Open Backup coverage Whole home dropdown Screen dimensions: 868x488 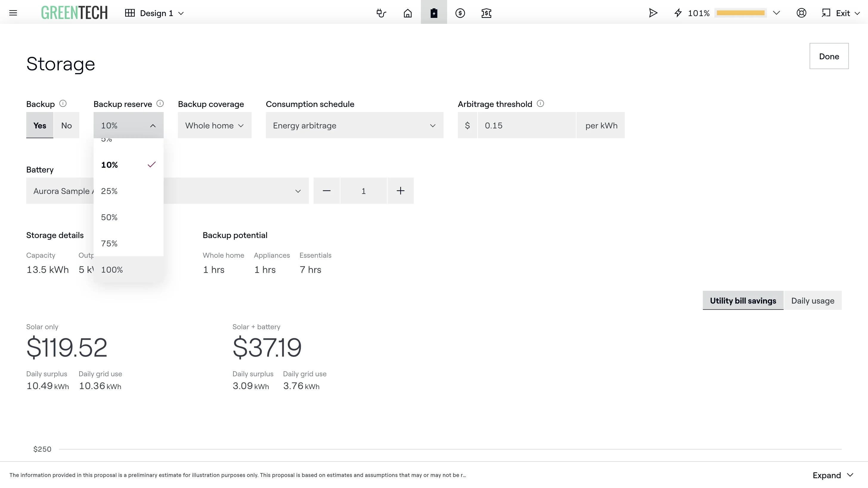[215, 125]
